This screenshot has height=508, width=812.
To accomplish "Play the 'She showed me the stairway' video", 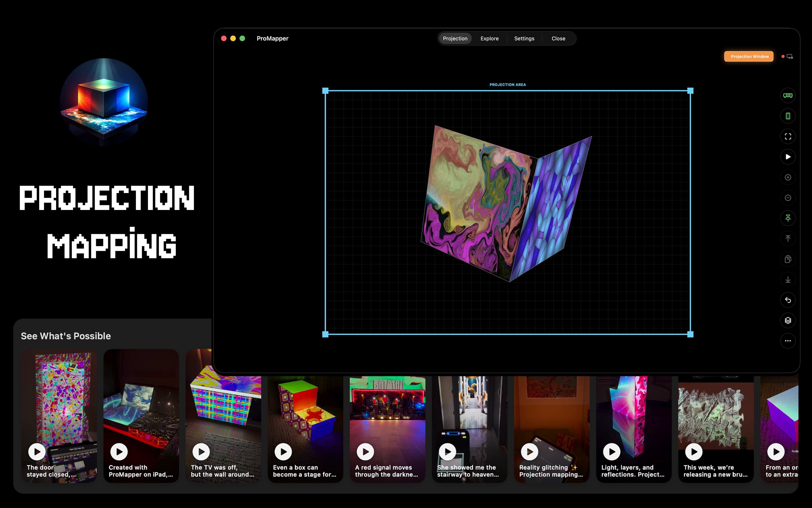I will (448, 452).
